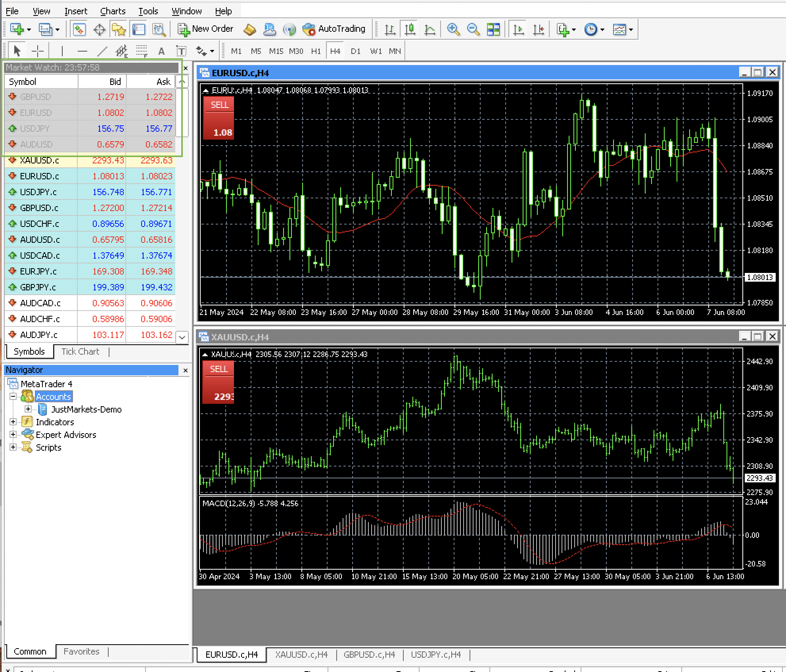Expand the JustMarkets-Demo account node
Screen dimensions: 786x672
(x=28, y=409)
